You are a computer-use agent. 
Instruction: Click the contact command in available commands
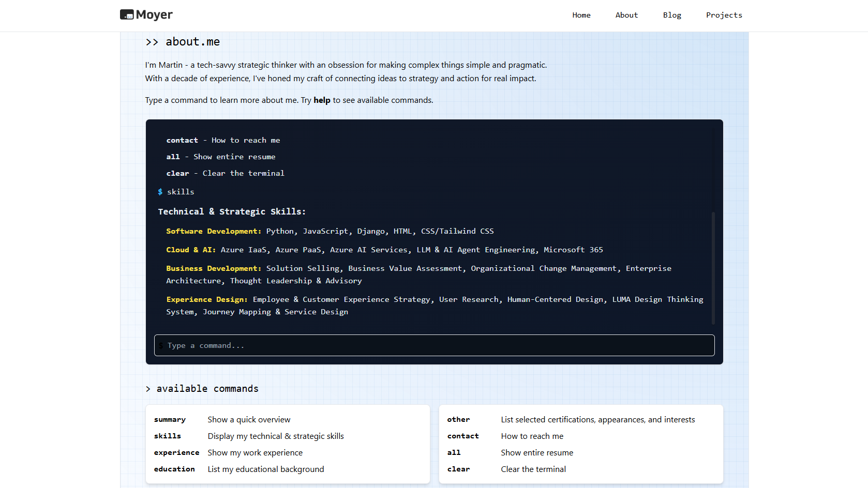(463, 436)
